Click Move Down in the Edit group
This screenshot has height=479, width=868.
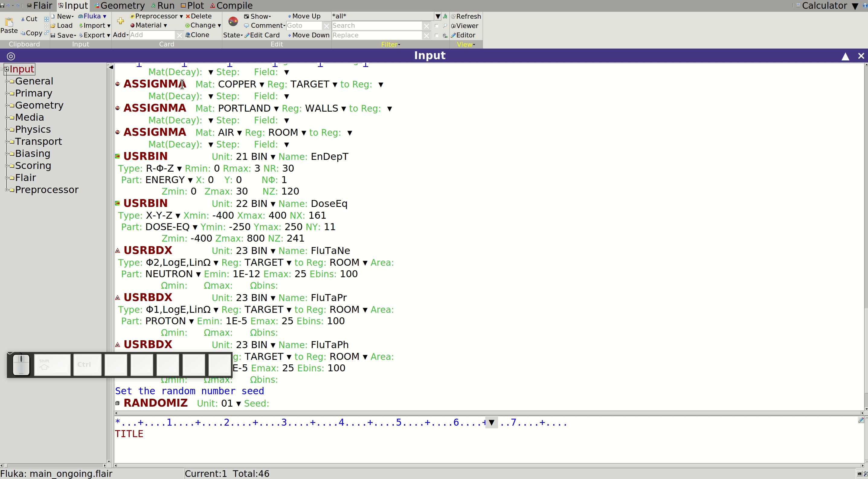(308, 35)
